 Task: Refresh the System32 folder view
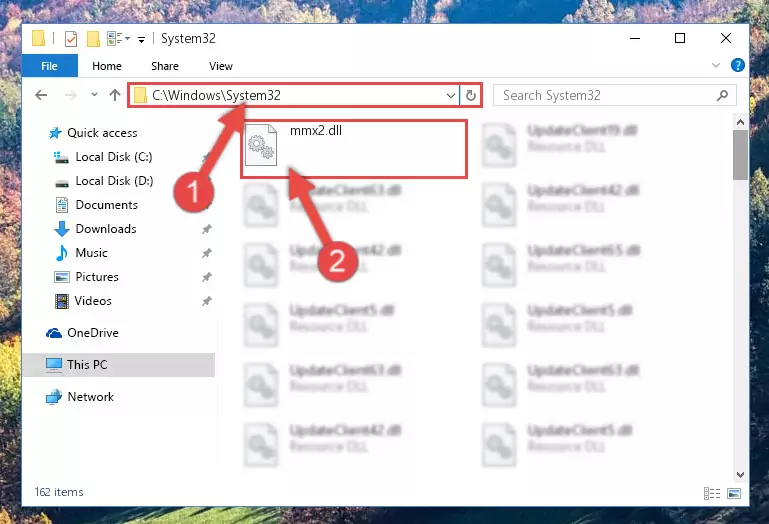(471, 95)
